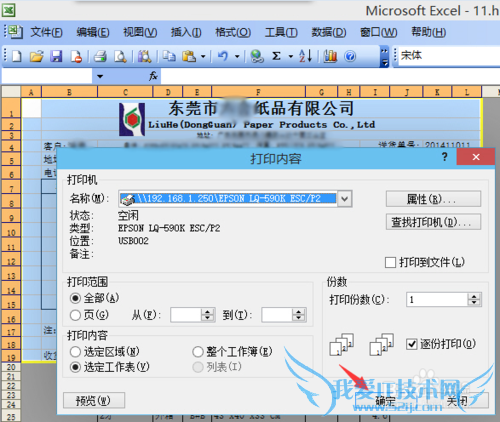Click the Print toolbar icon
This screenshot has width=500, height=422.
(x=100, y=56)
